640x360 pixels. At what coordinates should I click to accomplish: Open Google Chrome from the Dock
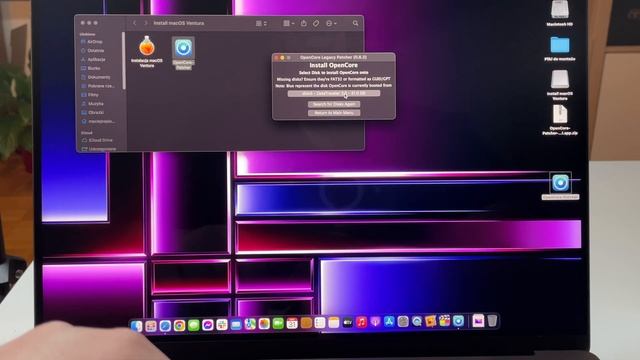[x=179, y=326]
